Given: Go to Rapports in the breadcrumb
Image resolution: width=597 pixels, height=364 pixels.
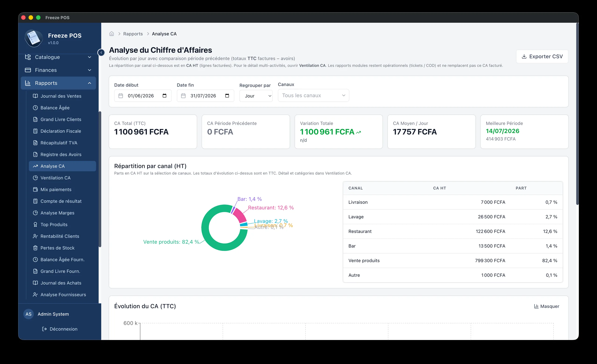Looking at the screenshot, I should click(x=133, y=34).
